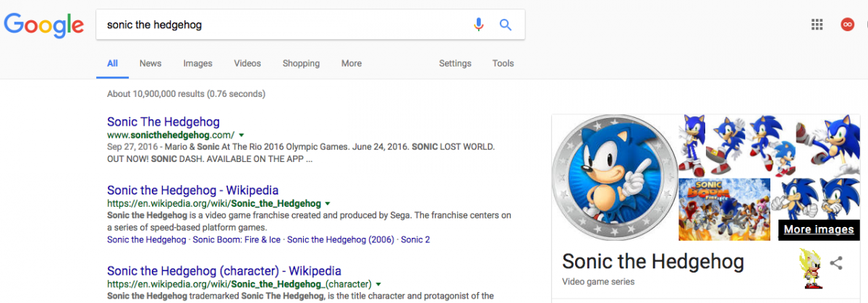Switch to the Videos tab
The height and width of the screenshot is (303, 868).
[x=247, y=64]
